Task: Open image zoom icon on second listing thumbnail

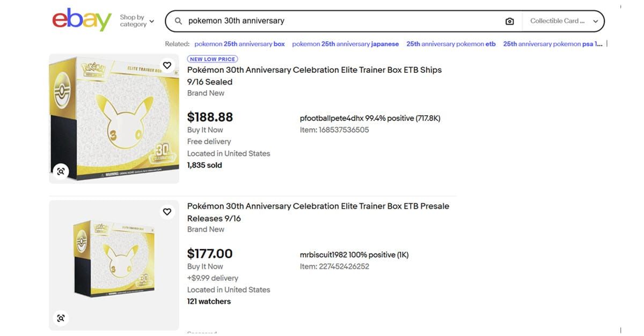Action: (61, 318)
